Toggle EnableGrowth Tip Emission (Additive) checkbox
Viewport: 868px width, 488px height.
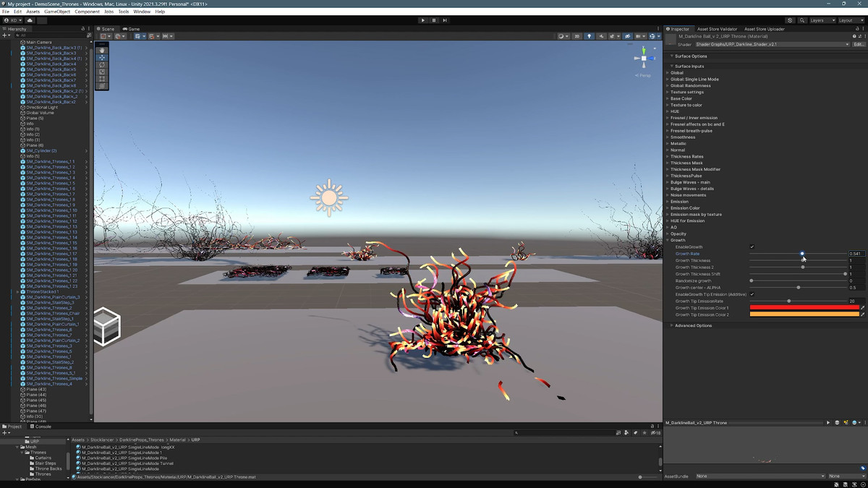coord(752,294)
